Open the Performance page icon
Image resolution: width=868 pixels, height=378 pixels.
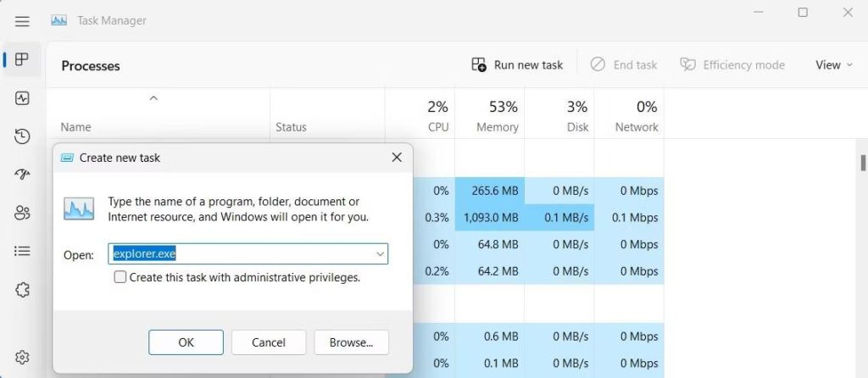tap(23, 98)
